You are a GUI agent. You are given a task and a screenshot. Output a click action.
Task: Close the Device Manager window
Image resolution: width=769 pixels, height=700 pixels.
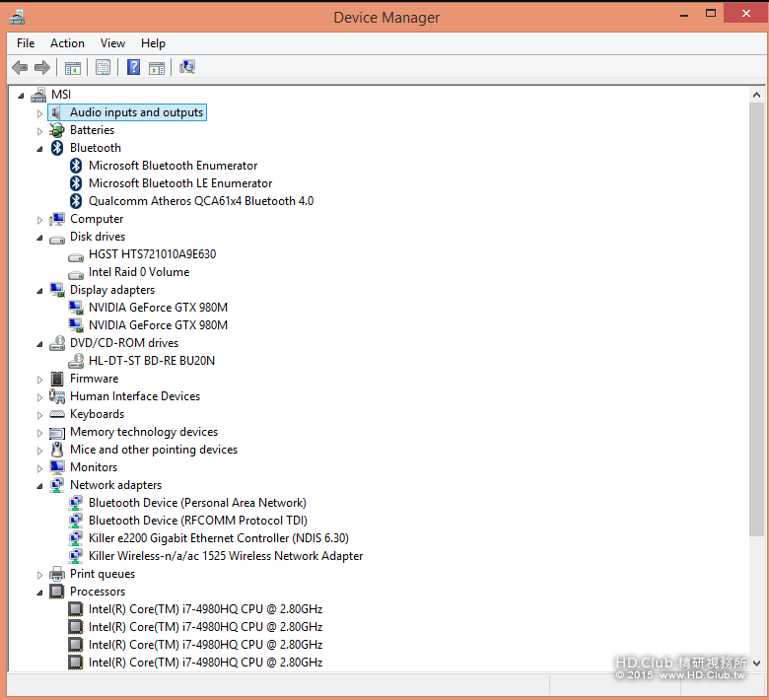pos(746,13)
